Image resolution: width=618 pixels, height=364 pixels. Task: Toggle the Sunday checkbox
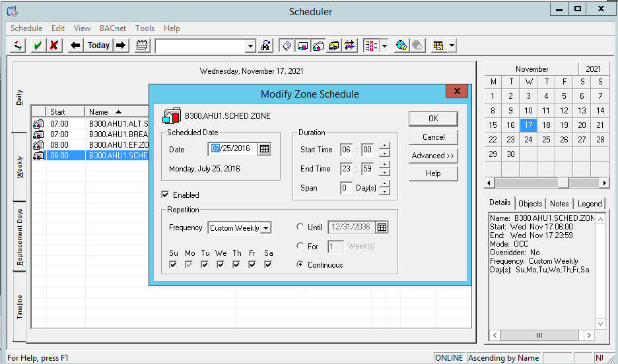pos(173,264)
